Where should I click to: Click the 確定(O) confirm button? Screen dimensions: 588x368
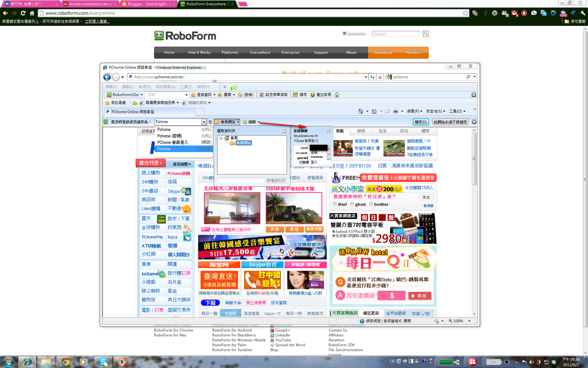click(421, 122)
